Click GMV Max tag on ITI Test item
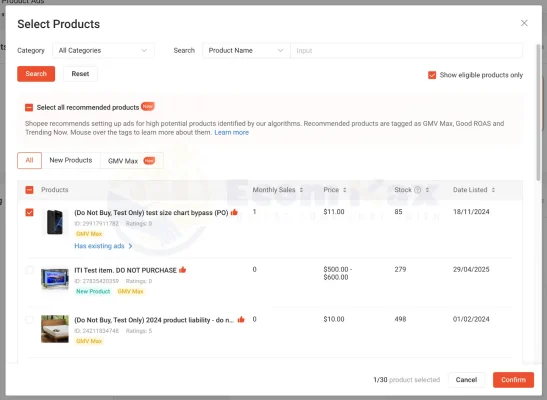This screenshot has width=547, height=400. coord(130,291)
